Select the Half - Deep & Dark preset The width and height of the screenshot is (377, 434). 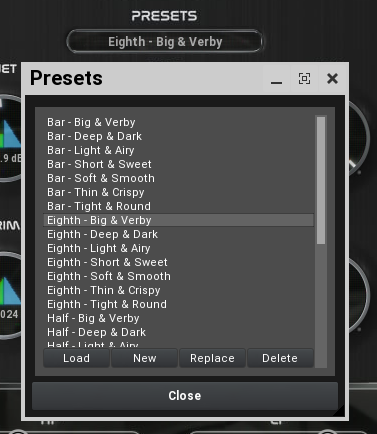tap(178, 332)
